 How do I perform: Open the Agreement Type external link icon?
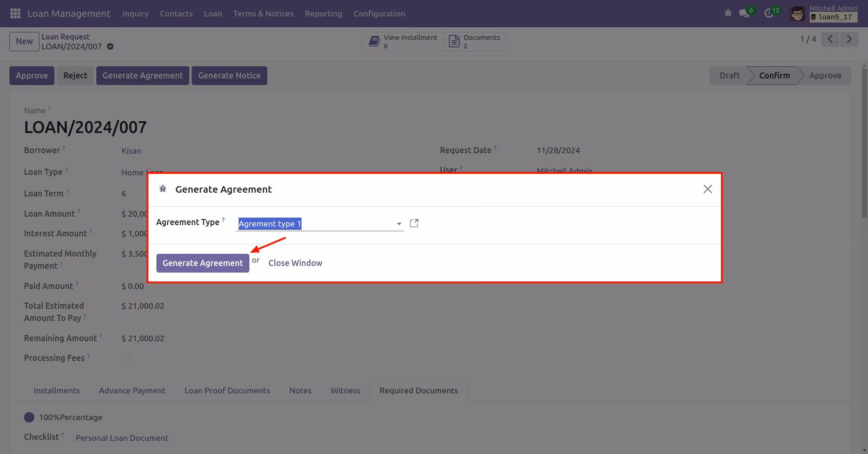414,223
